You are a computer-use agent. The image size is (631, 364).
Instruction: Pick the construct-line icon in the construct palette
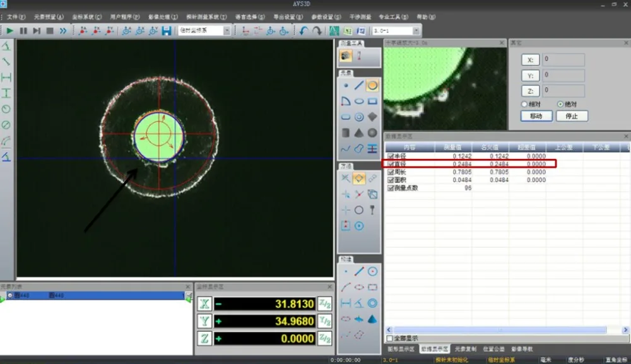pyautogui.click(x=359, y=271)
